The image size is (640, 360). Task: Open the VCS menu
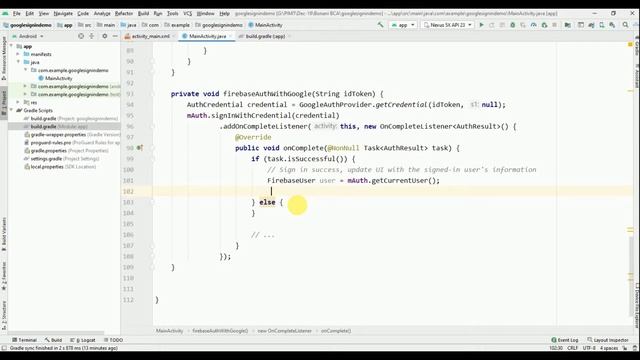[187, 13]
